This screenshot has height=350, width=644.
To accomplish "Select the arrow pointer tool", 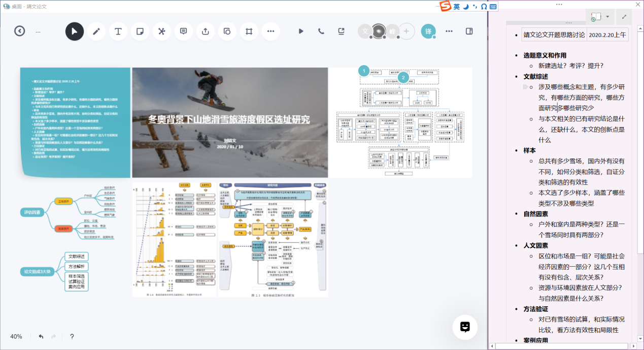I will tap(75, 31).
